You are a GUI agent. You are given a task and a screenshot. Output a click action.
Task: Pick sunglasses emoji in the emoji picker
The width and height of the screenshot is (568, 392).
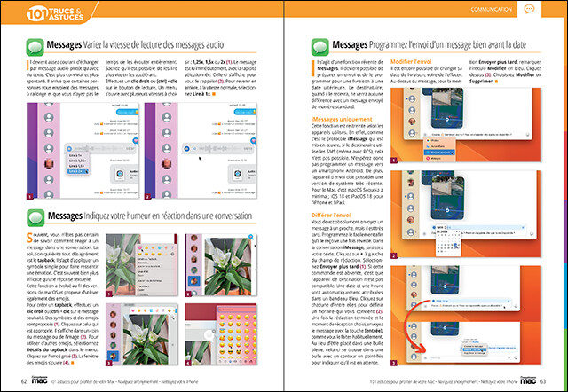coord(230,352)
